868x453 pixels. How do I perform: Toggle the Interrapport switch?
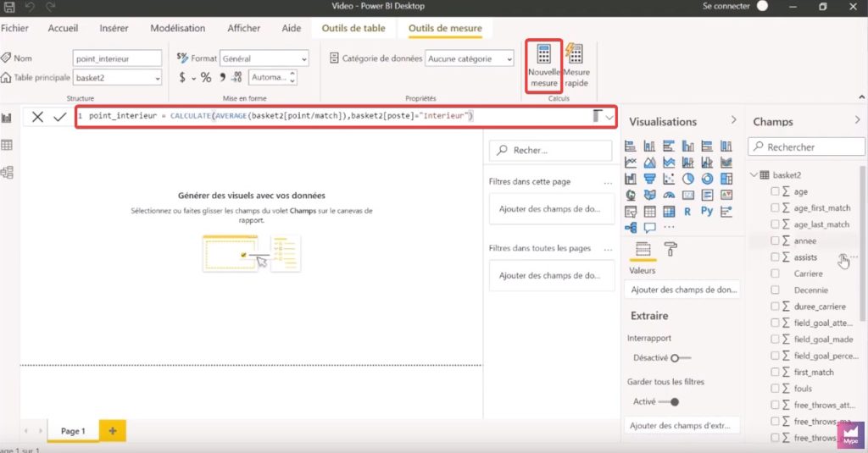tap(681, 358)
